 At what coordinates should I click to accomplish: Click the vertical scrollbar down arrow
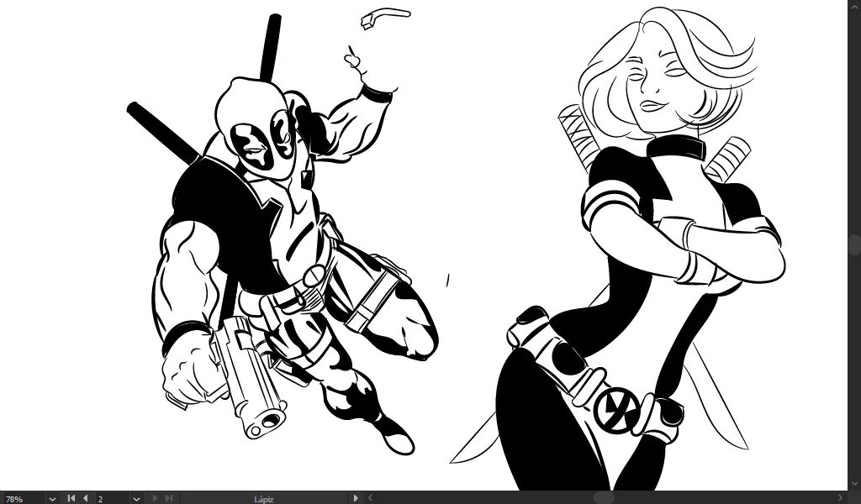coord(854,484)
